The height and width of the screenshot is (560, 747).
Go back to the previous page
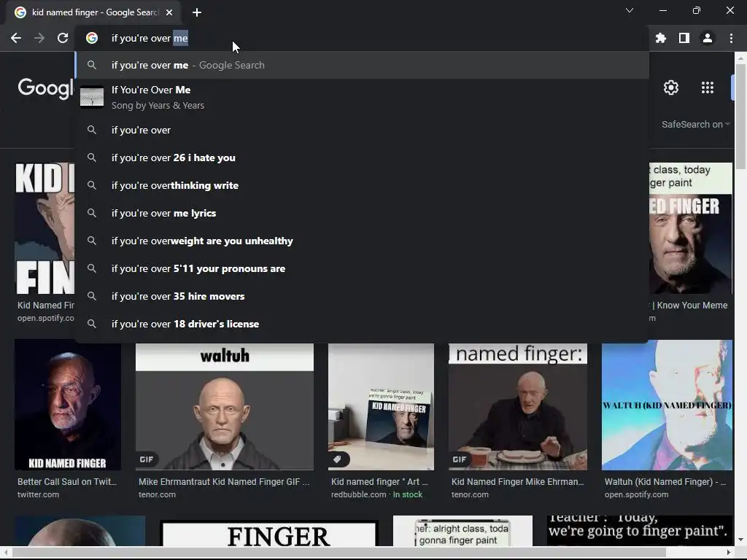[x=16, y=38]
